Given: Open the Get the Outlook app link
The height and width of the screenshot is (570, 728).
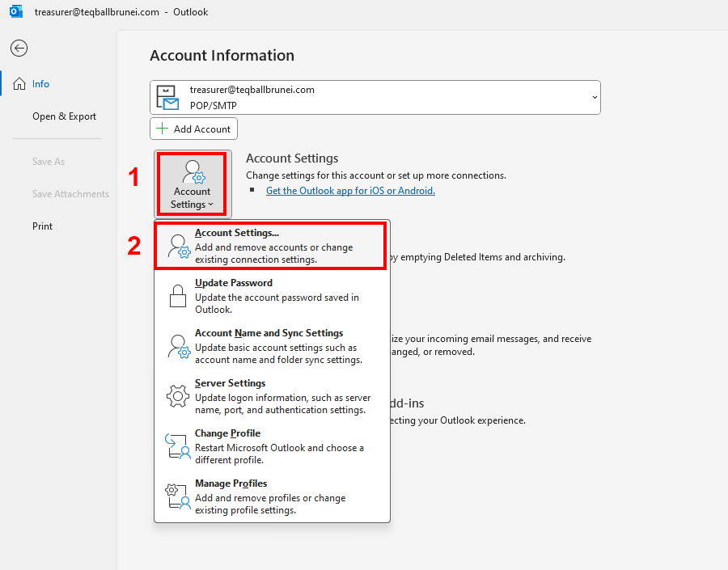Looking at the screenshot, I should tap(350, 191).
